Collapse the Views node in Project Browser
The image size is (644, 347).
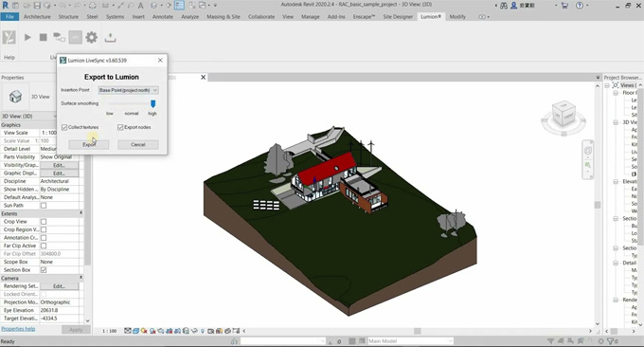pyautogui.click(x=607, y=85)
